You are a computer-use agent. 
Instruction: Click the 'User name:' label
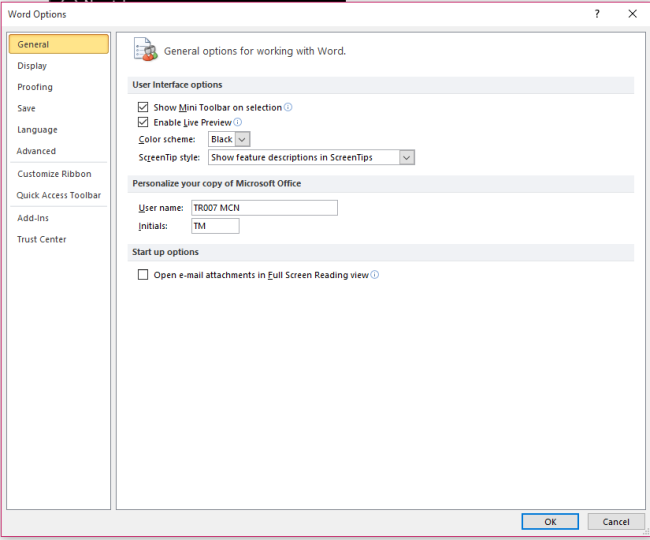point(161,208)
